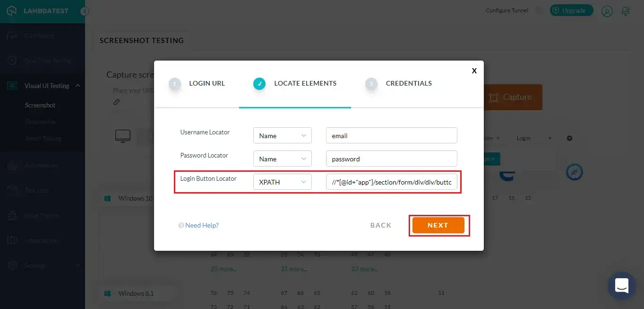Go to the Credentials step

(408, 83)
